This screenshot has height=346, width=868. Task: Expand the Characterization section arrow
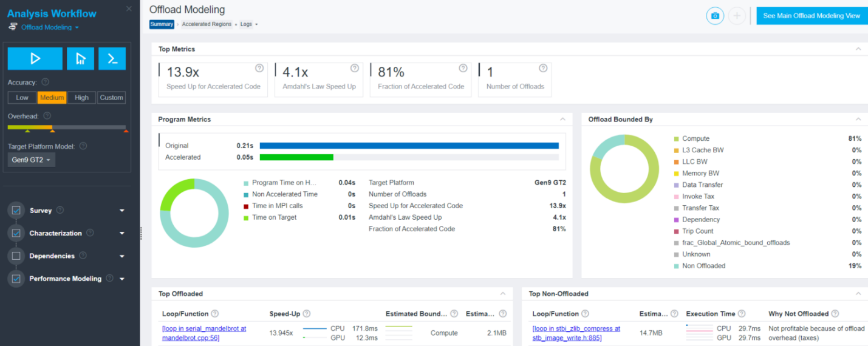click(122, 234)
